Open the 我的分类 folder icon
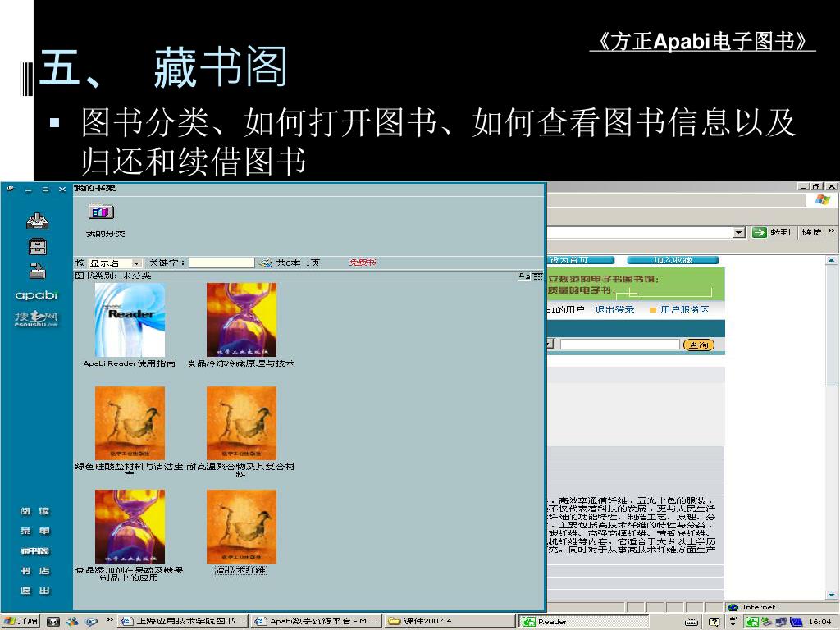This screenshot has width=840, height=630. pos(101,212)
